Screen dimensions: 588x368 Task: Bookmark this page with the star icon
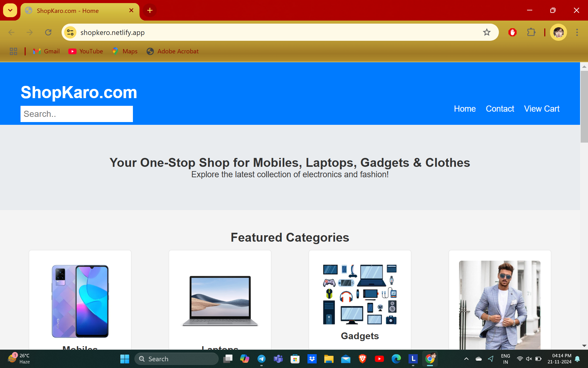pos(487,32)
